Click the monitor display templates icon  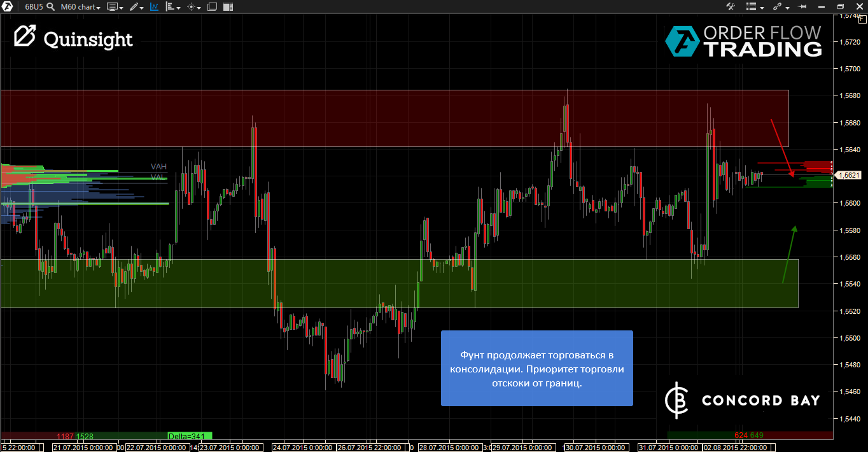pyautogui.click(x=112, y=7)
